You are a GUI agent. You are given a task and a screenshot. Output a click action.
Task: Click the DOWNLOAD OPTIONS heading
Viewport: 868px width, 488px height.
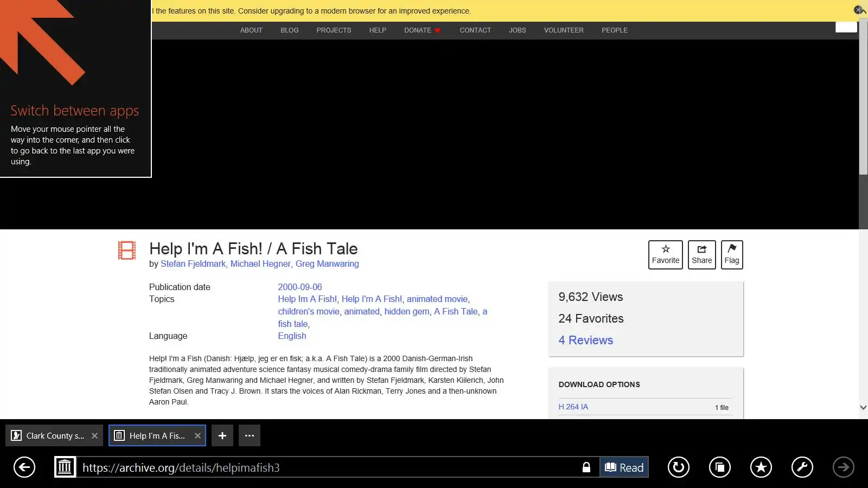pos(599,384)
